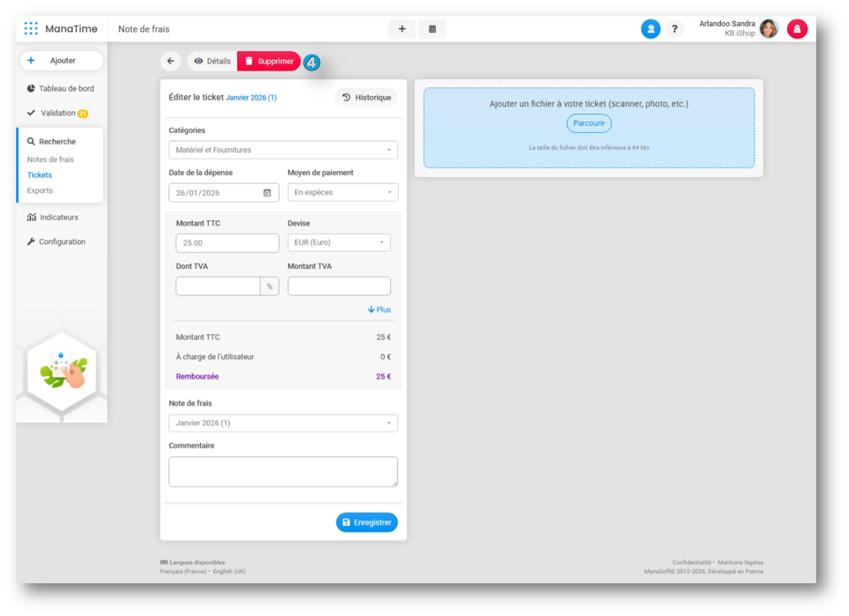
Task: Click the red notification icon top right
Action: [797, 29]
